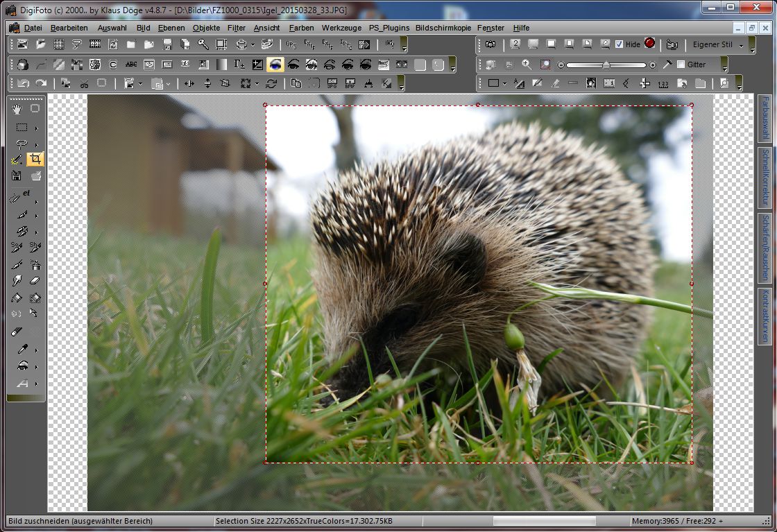Click the scissors cut icon
Image resolution: width=777 pixels, height=532 pixels.
(84, 83)
